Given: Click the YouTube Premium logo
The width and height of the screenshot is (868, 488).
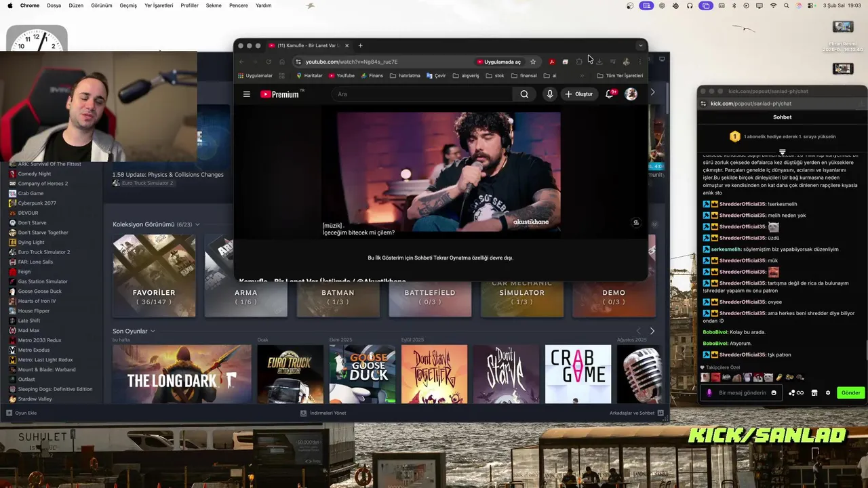Looking at the screenshot, I should click(280, 94).
